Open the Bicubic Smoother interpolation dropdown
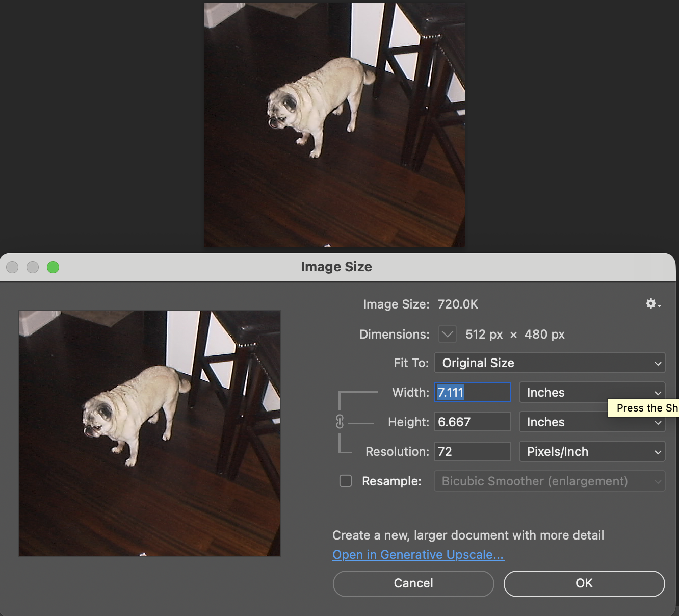This screenshot has height=616, width=679. click(x=550, y=481)
